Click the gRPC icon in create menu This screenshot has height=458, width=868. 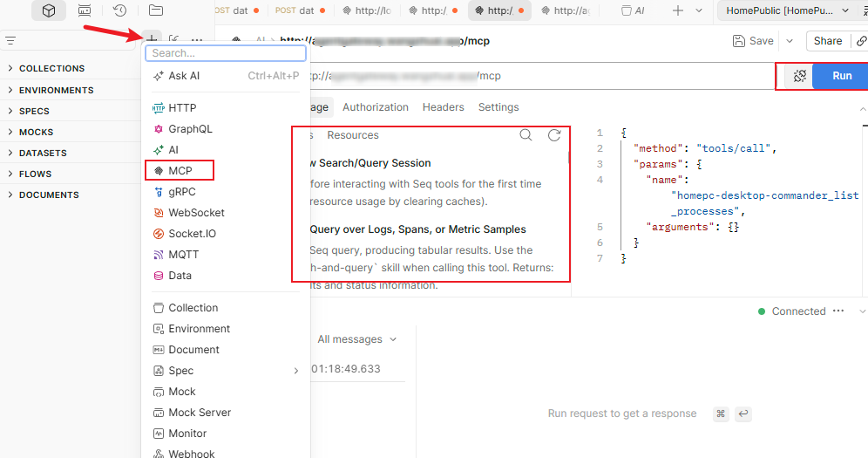(159, 192)
